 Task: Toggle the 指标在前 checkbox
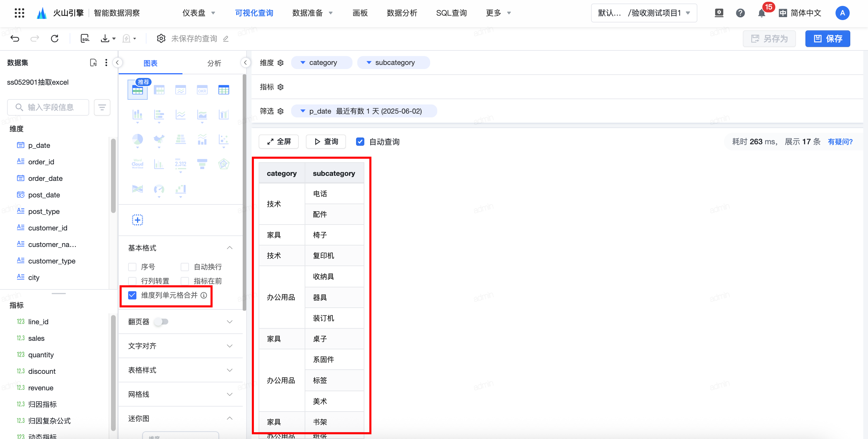(185, 281)
